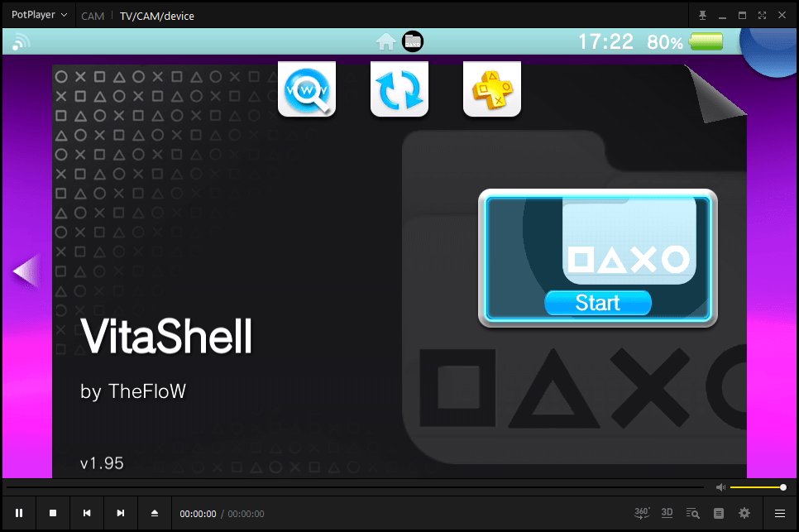Tap the VitaShell page icon in the info bar
The width and height of the screenshot is (799, 532).
[413, 41]
